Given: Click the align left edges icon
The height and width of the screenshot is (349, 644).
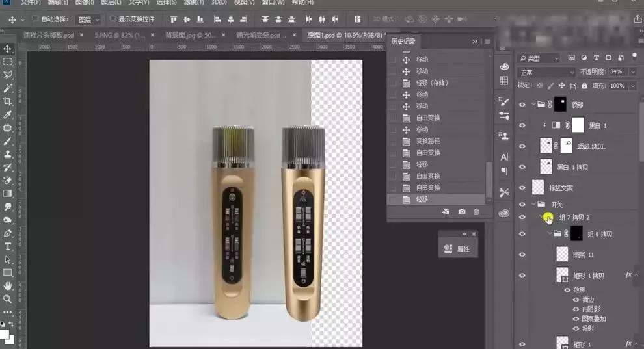Looking at the screenshot, I should point(217,19).
